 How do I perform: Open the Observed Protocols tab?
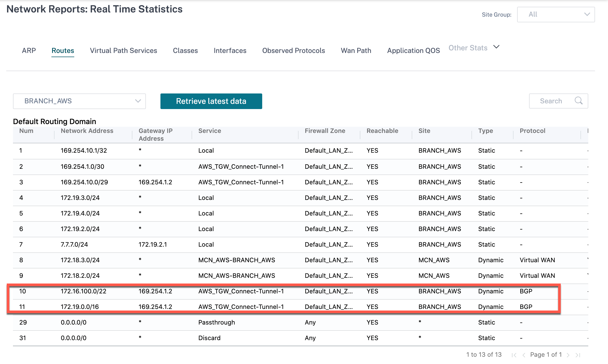tap(294, 50)
